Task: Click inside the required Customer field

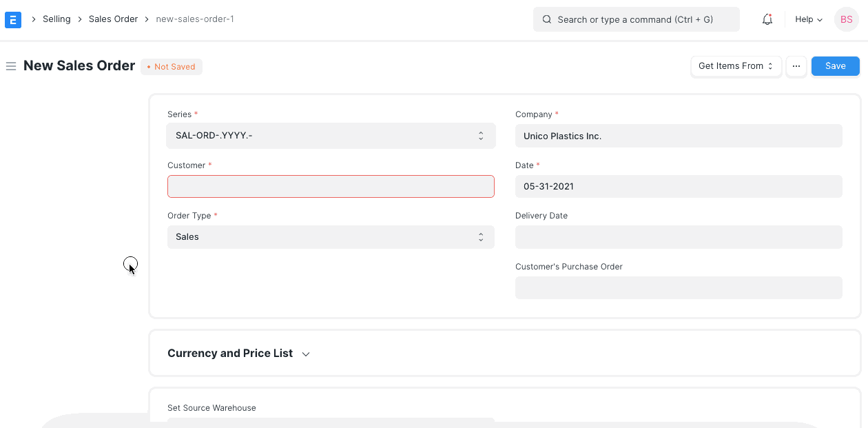Action: pos(331,186)
